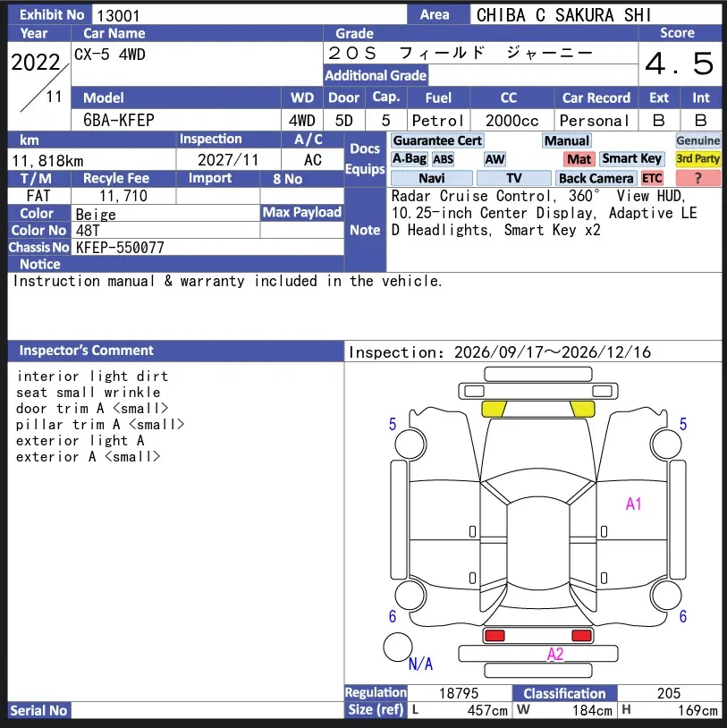Click the area value CHIBA C SAKURA SHI

tap(564, 15)
